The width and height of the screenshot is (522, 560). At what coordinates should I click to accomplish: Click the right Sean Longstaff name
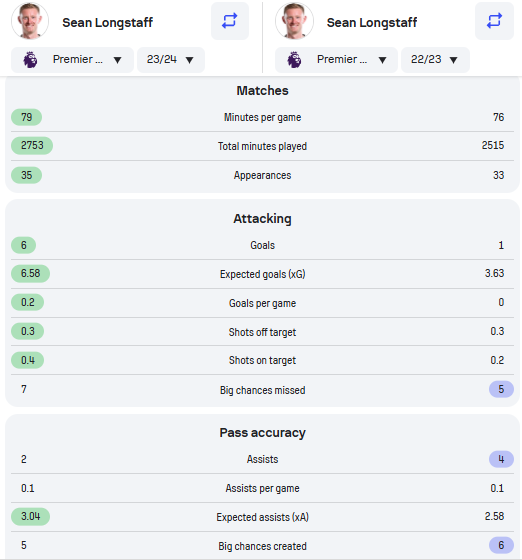pyautogui.click(x=372, y=22)
